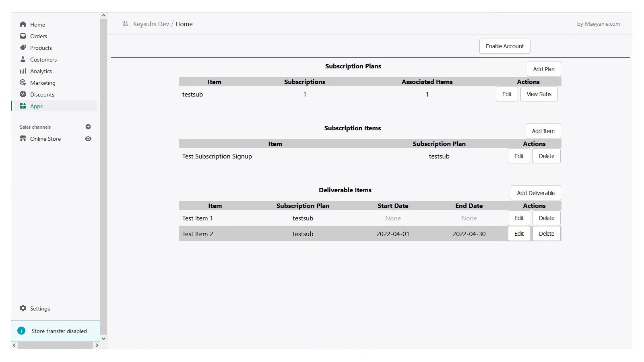Click the 'Test Item 2' cell
The width and height of the screenshot is (644, 362).
198,234
